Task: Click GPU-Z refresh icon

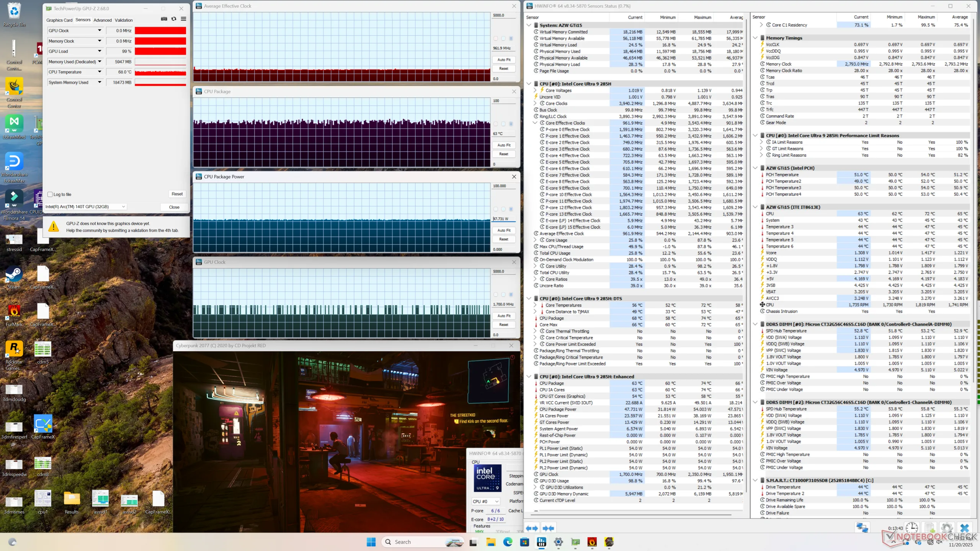Action: coord(174,19)
